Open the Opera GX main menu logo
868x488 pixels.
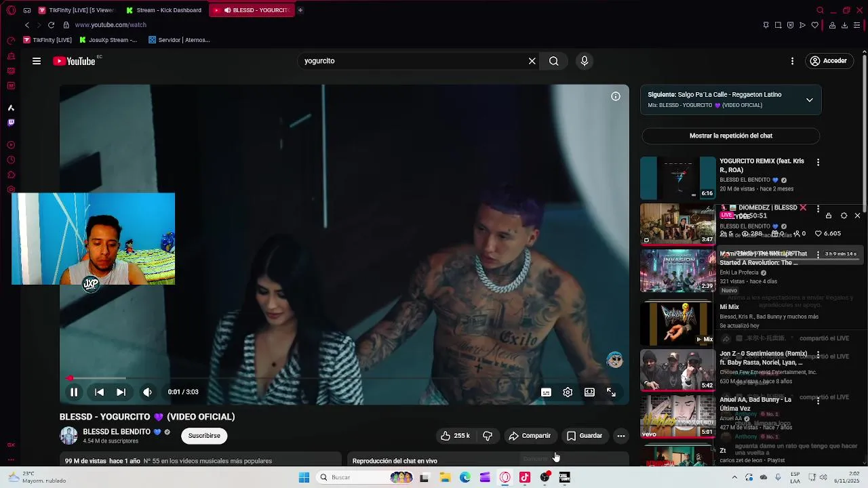tap(11, 10)
